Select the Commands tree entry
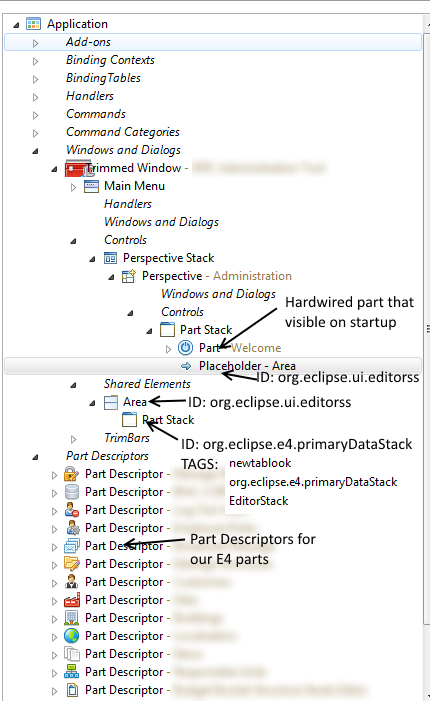The width and height of the screenshot is (430, 701). 96,114
